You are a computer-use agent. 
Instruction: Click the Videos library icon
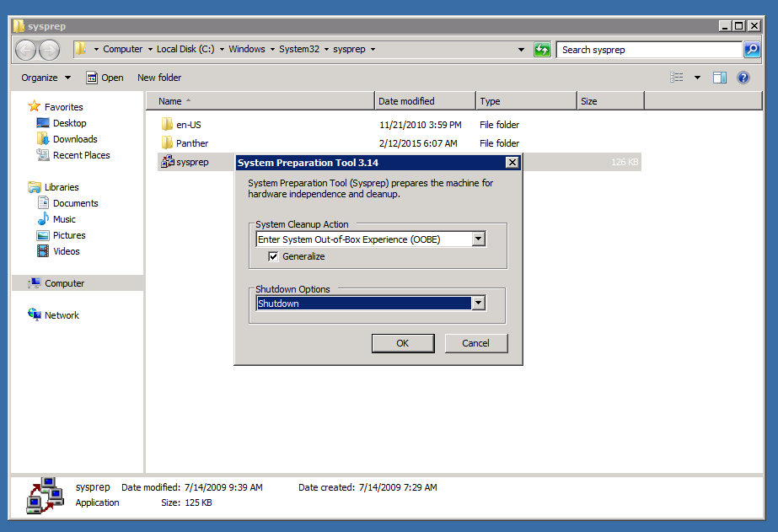[43, 250]
